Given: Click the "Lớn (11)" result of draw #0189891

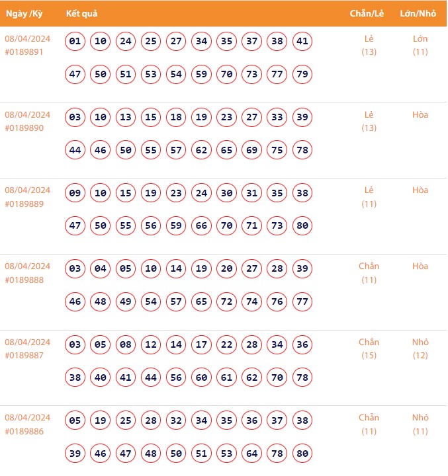Looking at the screenshot, I should click(x=420, y=45).
